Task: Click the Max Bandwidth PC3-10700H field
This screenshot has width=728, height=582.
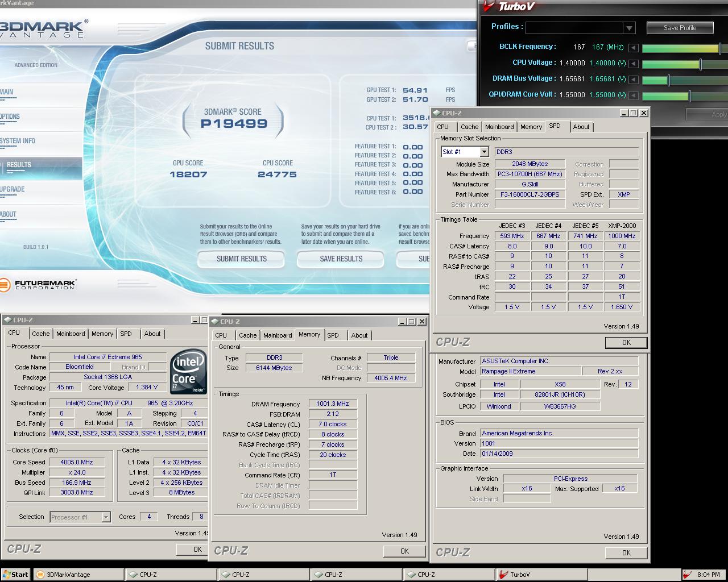Action: [530, 174]
